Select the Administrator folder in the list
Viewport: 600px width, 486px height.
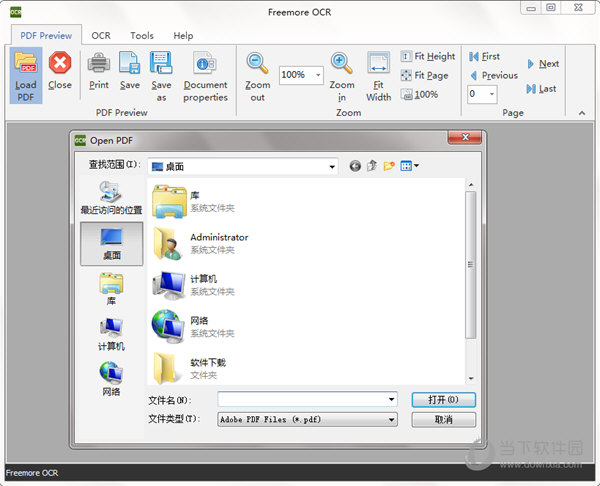pos(200,243)
